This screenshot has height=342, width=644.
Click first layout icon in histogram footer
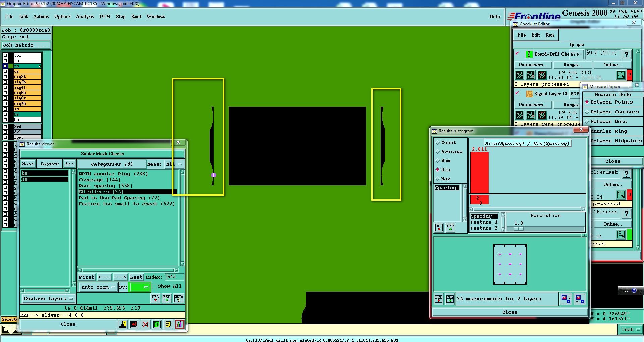tap(566, 299)
